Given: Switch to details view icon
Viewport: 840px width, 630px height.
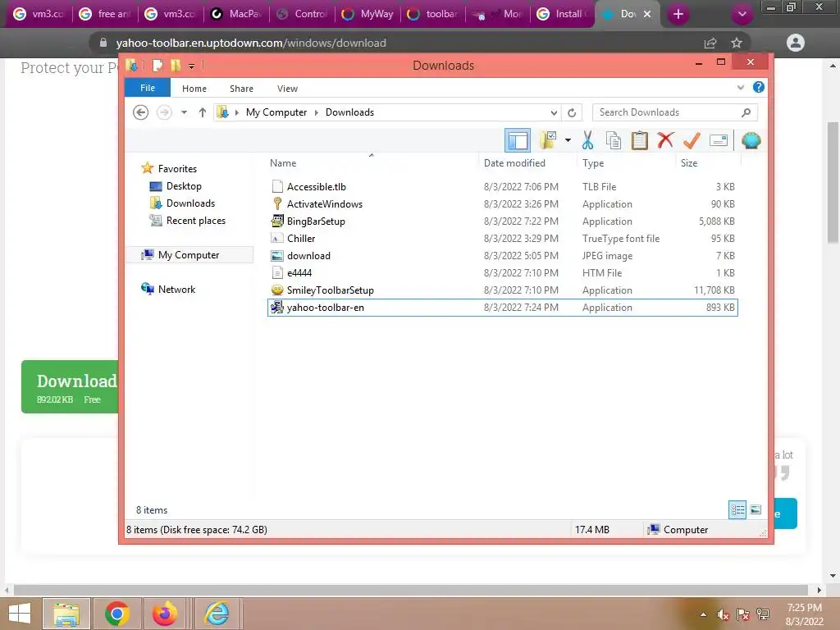Looking at the screenshot, I should pos(737,509).
